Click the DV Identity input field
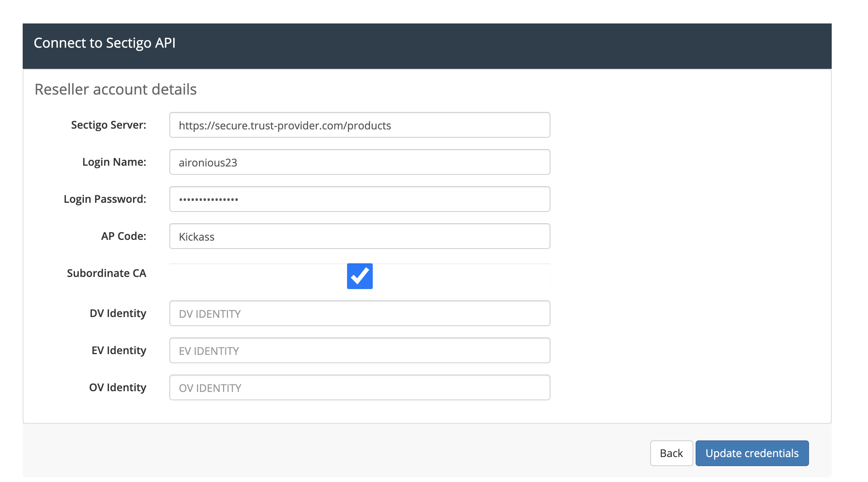Screen dimensions: 868x482 tap(360, 314)
